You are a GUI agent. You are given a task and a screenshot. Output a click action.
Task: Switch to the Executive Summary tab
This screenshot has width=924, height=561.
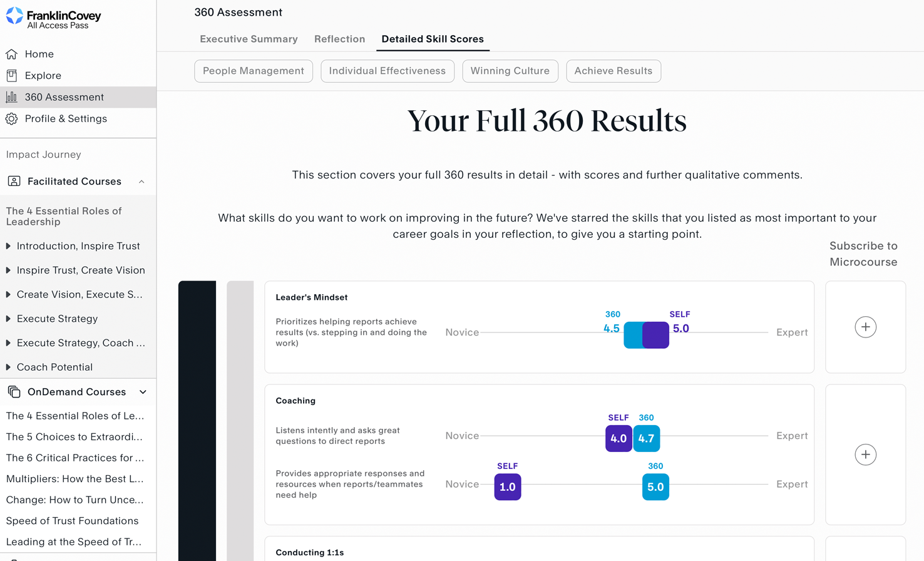[249, 39]
